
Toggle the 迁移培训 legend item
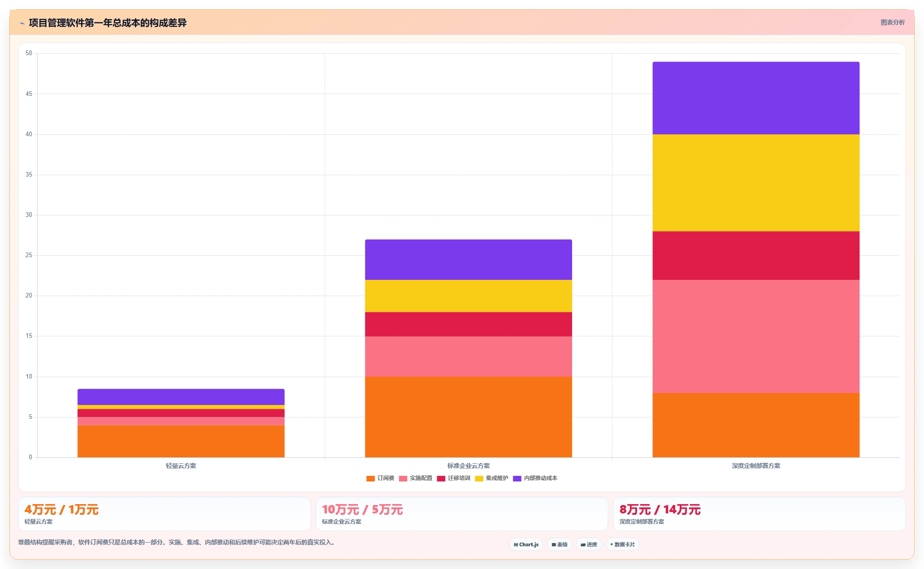[453, 478]
